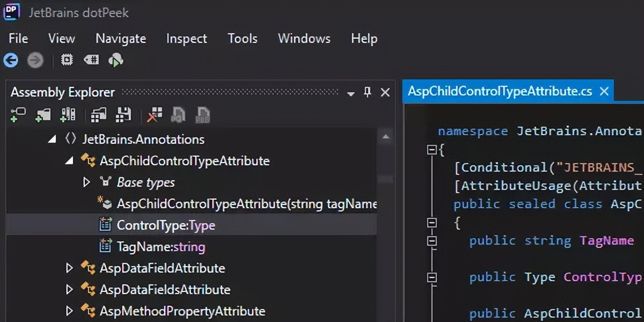Open the Inspect menu
The width and height of the screenshot is (644, 322).
(x=186, y=38)
